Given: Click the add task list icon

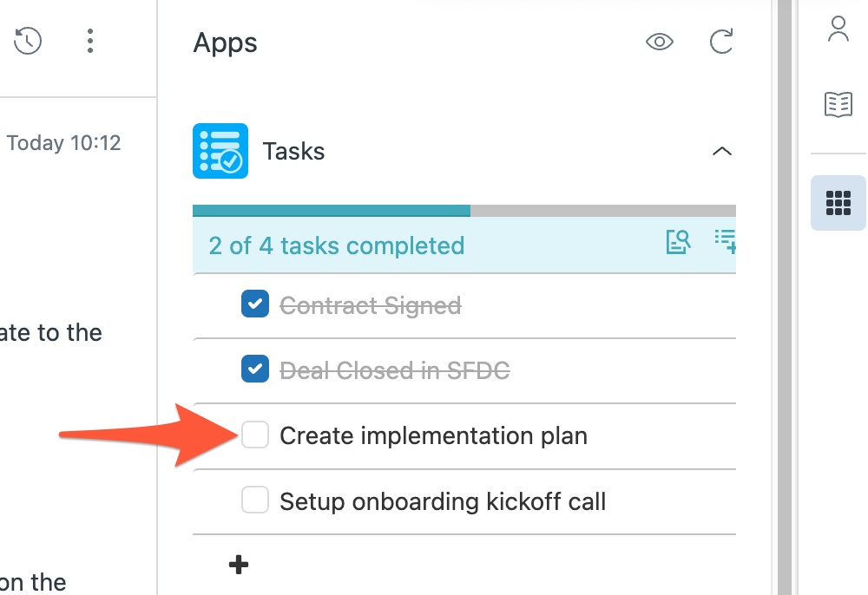Looking at the screenshot, I should pos(725,242).
